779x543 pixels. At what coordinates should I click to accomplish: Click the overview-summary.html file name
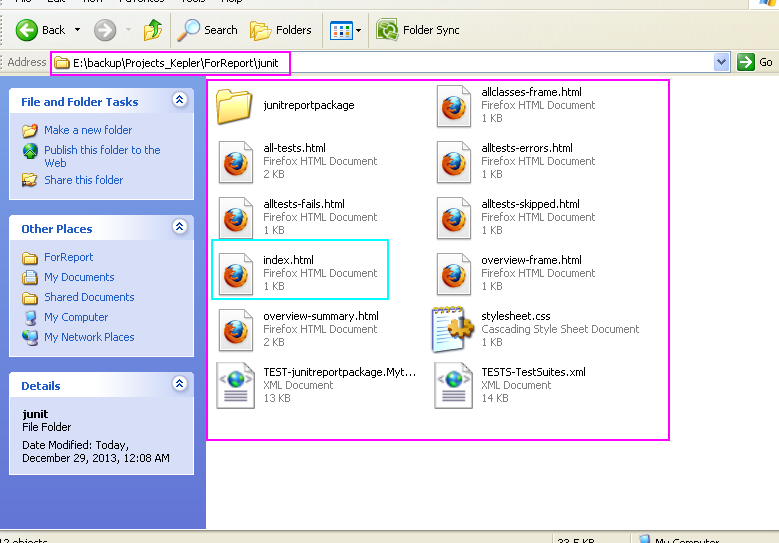tap(321, 316)
